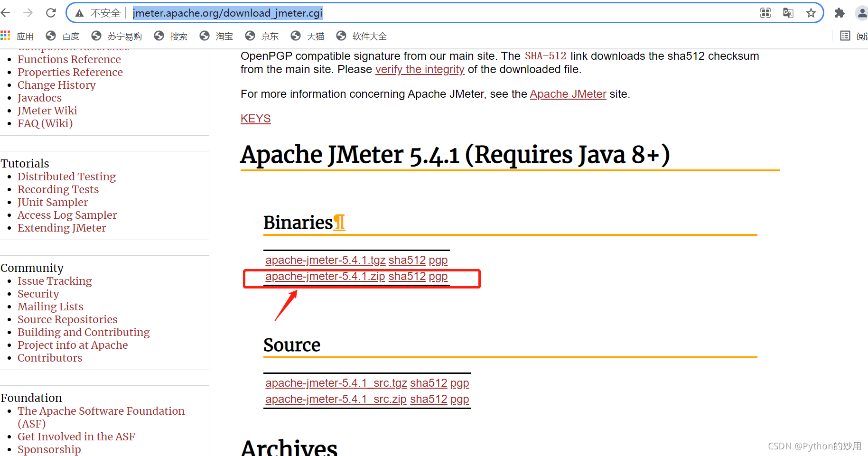Open Functions Reference in sidebar
The image size is (868, 456).
pyautogui.click(x=69, y=59)
